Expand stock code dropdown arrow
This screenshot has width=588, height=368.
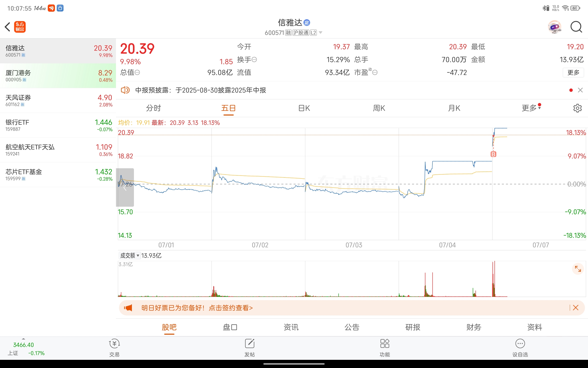coord(321,33)
